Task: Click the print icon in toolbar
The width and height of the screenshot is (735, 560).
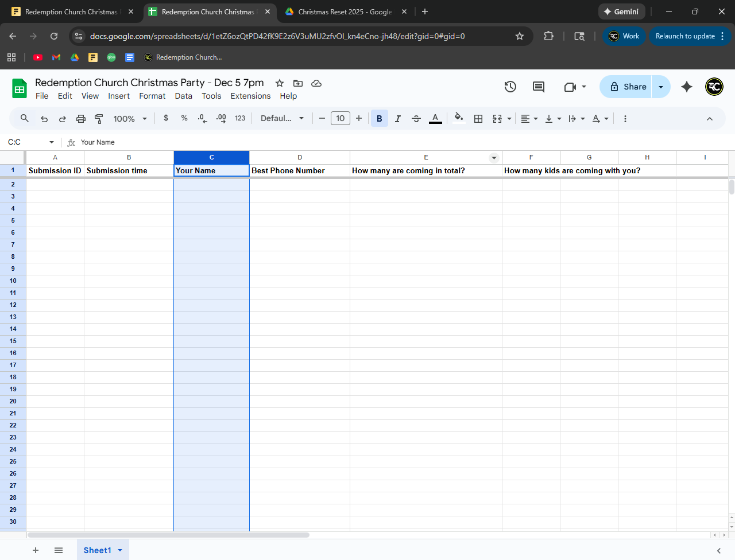Action: [x=81, y=119]
